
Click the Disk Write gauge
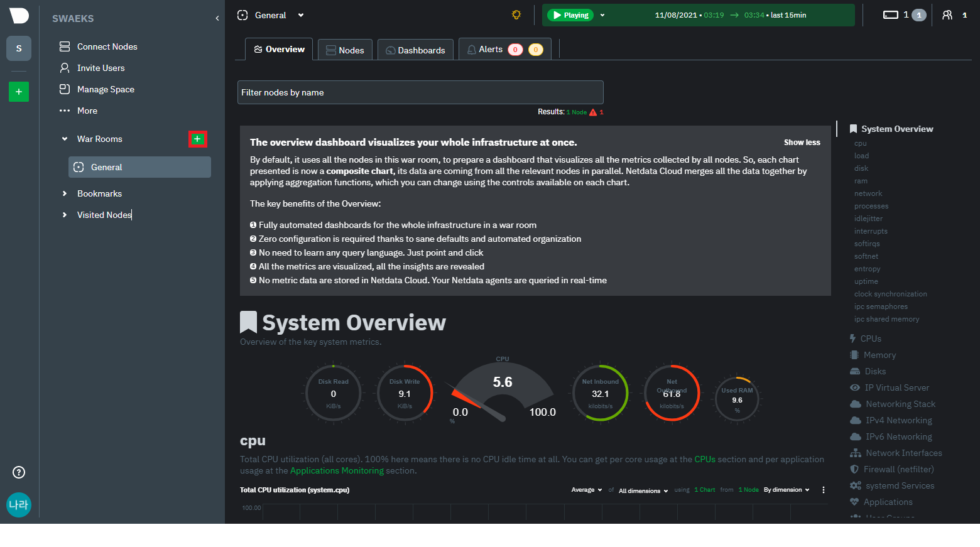tap(405, 393)
